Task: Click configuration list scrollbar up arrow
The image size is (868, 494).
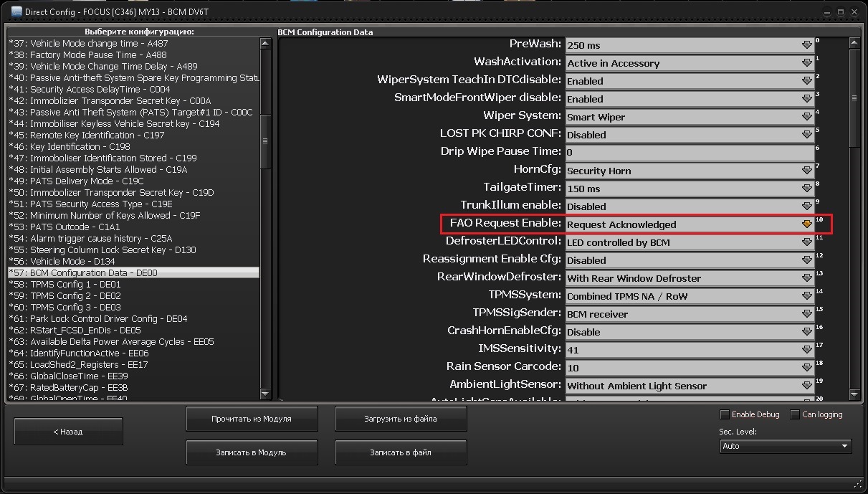Action: [266, 43]
